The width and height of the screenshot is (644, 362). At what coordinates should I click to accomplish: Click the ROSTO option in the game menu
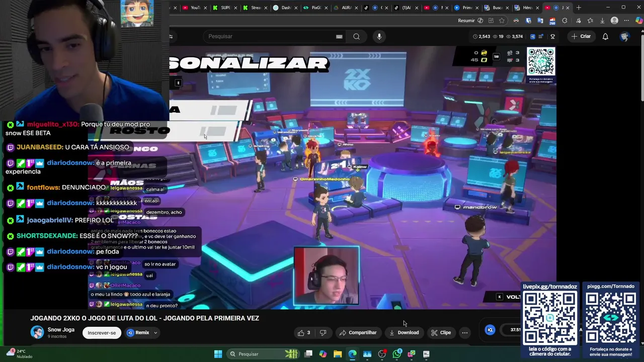pos(139,131)
